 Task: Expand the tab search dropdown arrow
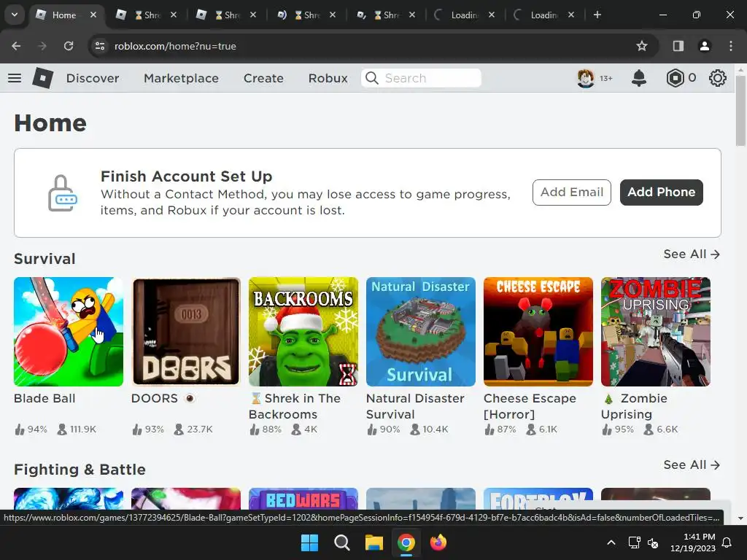(x=15, y=15)
